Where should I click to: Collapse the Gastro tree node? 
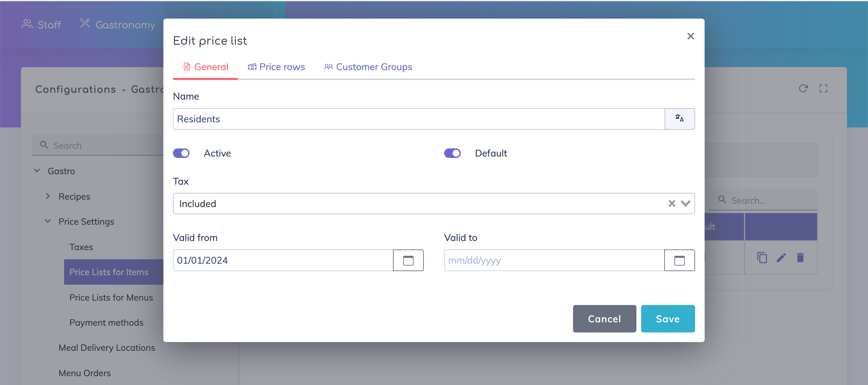click(x=37, y=171)
